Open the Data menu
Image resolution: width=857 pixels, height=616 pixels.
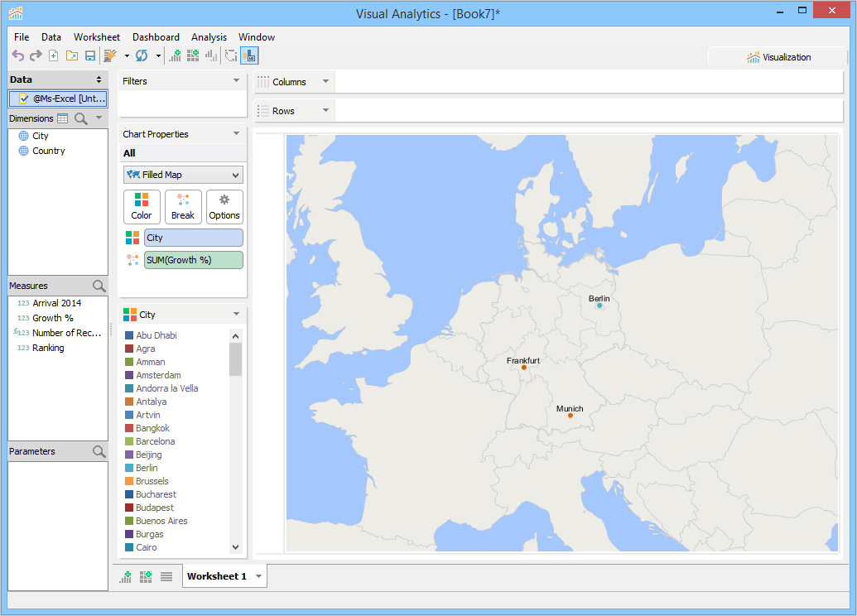tap(51, 37)
